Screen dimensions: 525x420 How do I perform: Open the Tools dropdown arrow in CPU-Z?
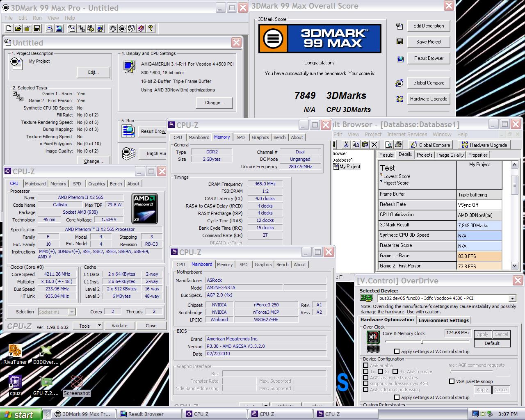point(99,326)
